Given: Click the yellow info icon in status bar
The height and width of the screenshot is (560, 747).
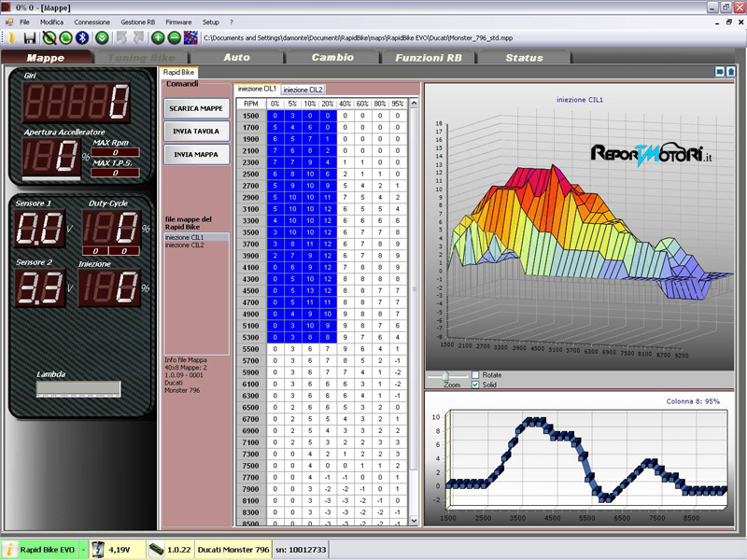Looking at the screenshot, I should (9, 550).
